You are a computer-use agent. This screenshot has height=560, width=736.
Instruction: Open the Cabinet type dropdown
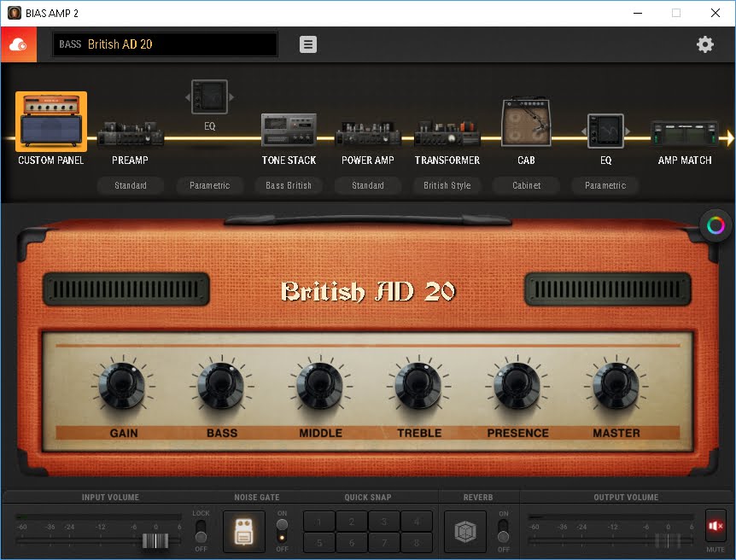pyautogui.click(x=526, y=185)
